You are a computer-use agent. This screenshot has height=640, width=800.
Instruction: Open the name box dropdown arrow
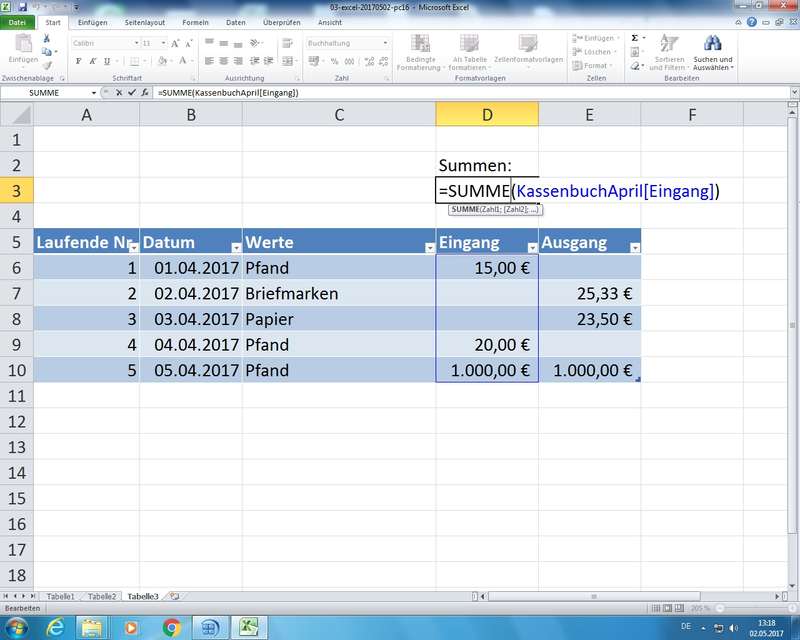point(94,93)
